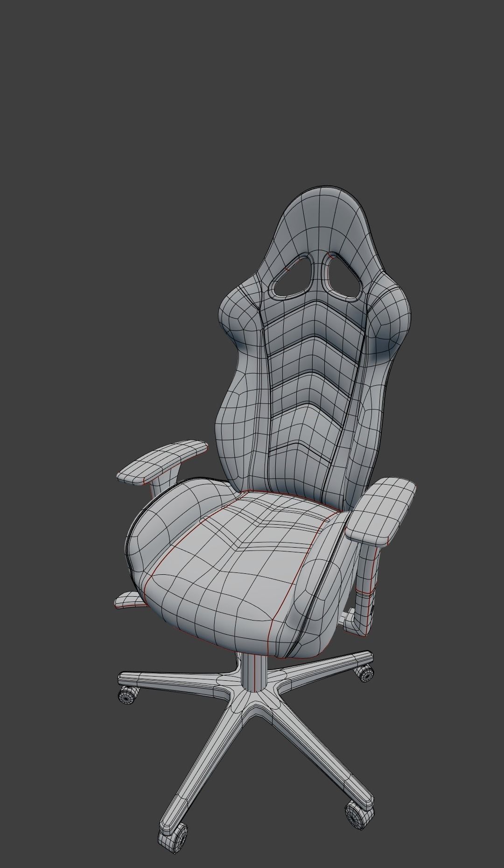504x868 pixels.
Task: Select the armrest pad on the viewer's right
Action: click(381, 511)
